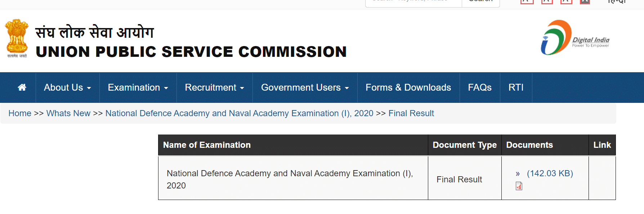
Task: Click the Search button at top
Action: click(x=480, y=2)
